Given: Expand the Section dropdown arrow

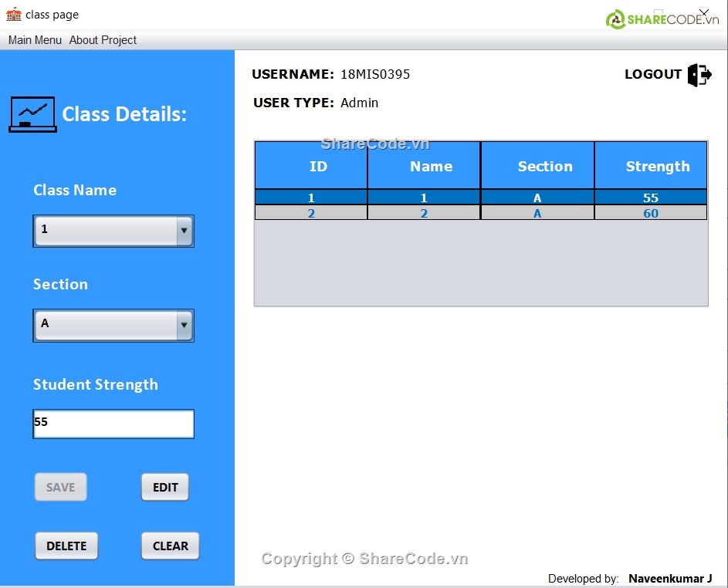Looking at the screenshot, I should coord(184,325).
